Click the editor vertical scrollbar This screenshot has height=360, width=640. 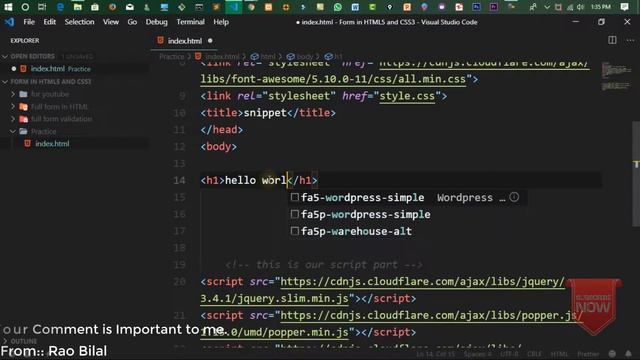(x=636, y=173)
